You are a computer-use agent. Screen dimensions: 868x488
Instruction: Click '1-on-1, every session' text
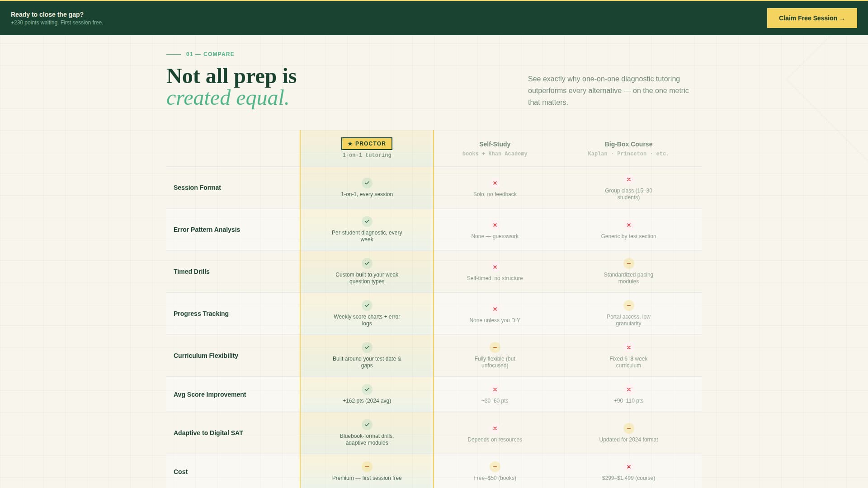(x=367, y=194)
